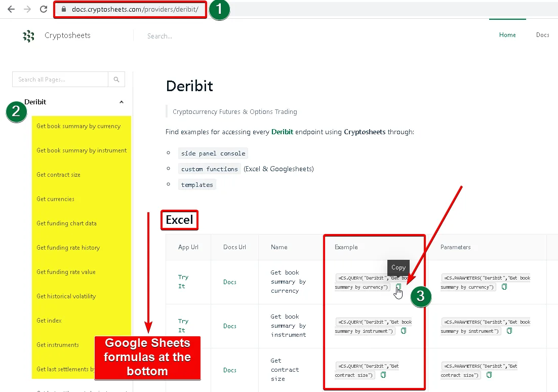Click the sidebar search magnifier button
The height and width of the screenshot is (392, 558).
point(116,80)
